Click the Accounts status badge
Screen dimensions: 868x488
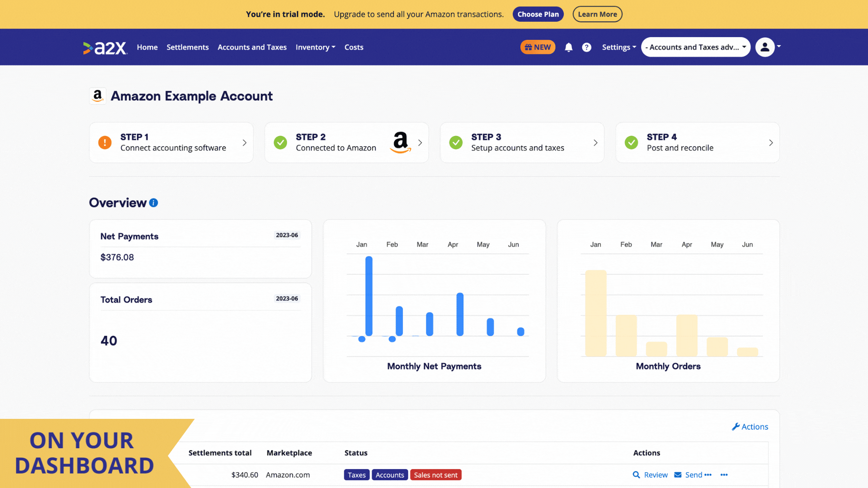pyautogui.click(x=390, y=475)
